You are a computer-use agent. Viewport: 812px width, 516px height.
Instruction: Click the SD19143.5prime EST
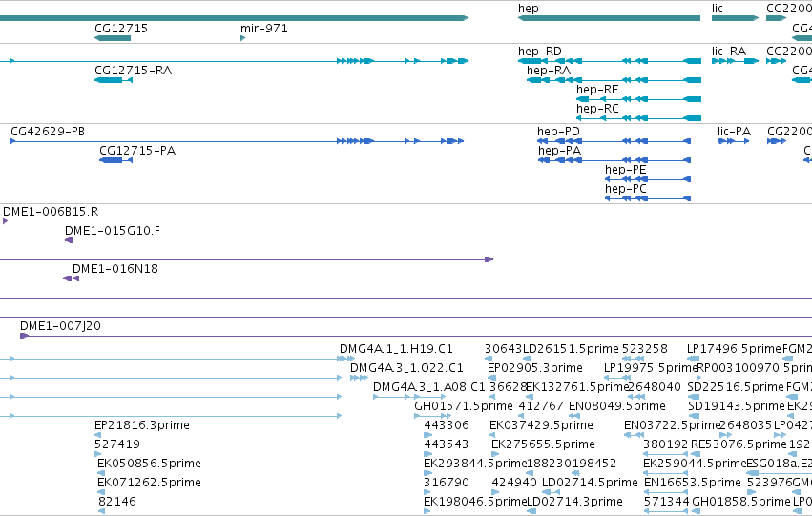pyautogui.click(x=694, y=416)
